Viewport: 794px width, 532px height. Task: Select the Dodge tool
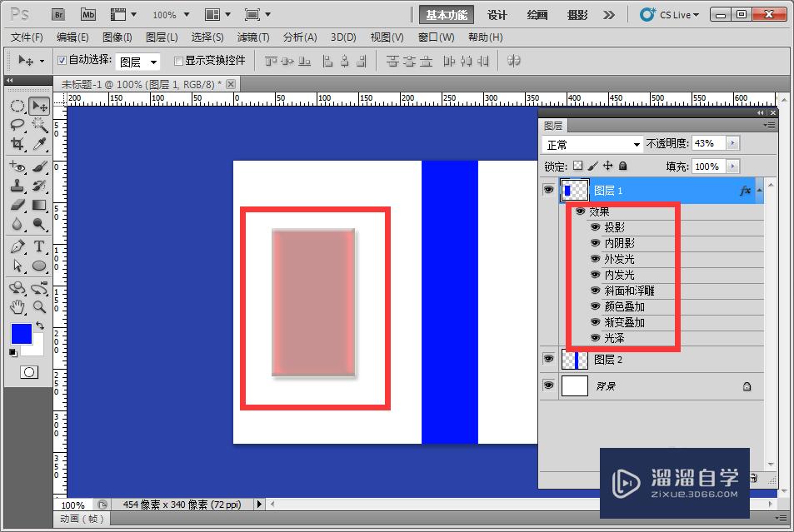coord(39,224)
